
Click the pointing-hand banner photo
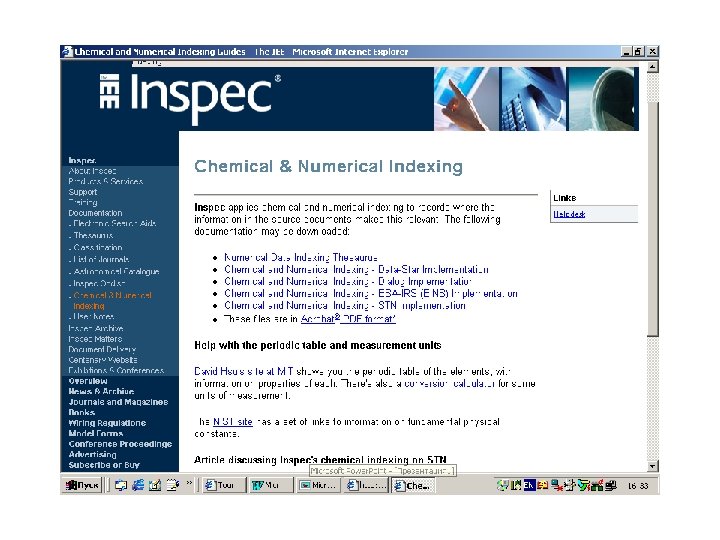click(x=466, y=99)
